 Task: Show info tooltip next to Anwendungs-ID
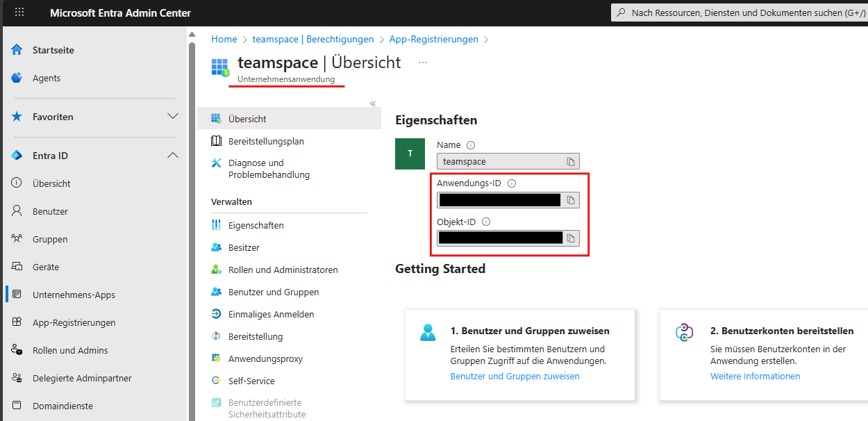[x=512, y=183]
